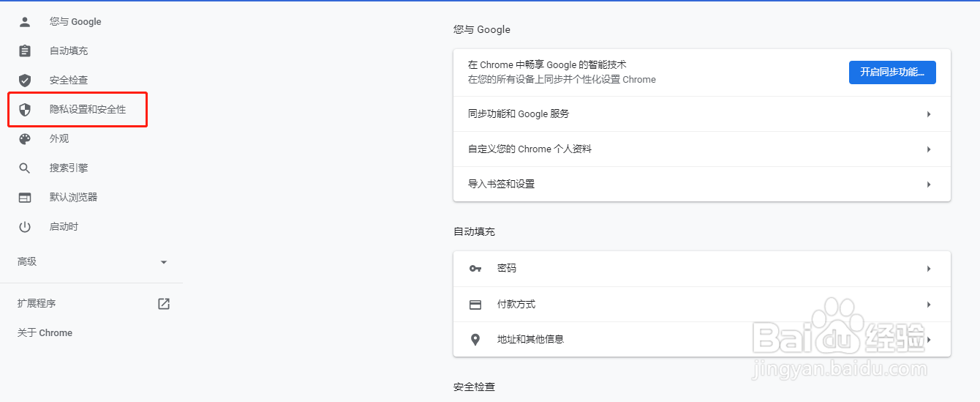980x402 pixels.
Task: Click the text 在 Chrome 中畅享 Google 的智能技术
Action: [x=547, y=65]
